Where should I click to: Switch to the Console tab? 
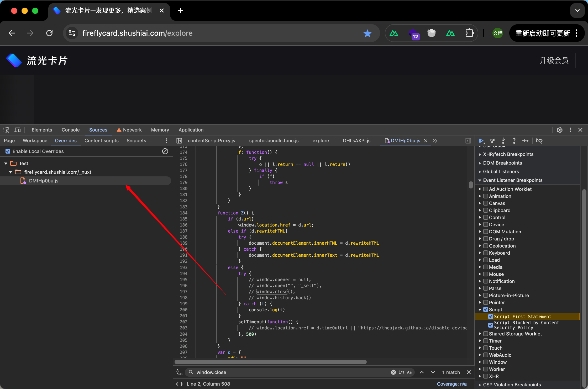(70, 130)
